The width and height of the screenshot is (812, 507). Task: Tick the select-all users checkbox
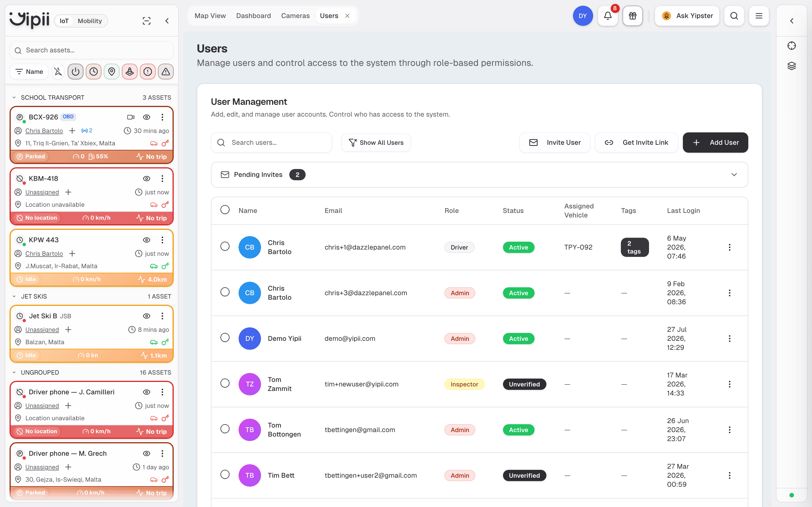pyautogui.click(x=225, y=210)
